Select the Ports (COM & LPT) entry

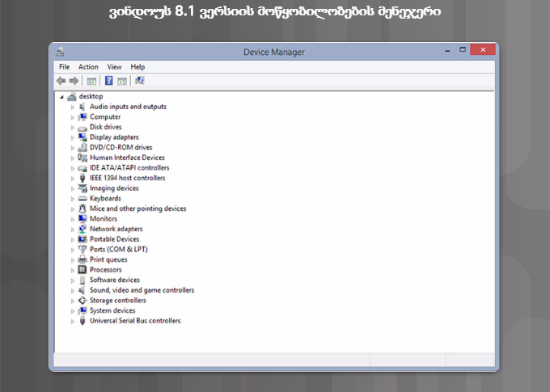coord(118,249)
